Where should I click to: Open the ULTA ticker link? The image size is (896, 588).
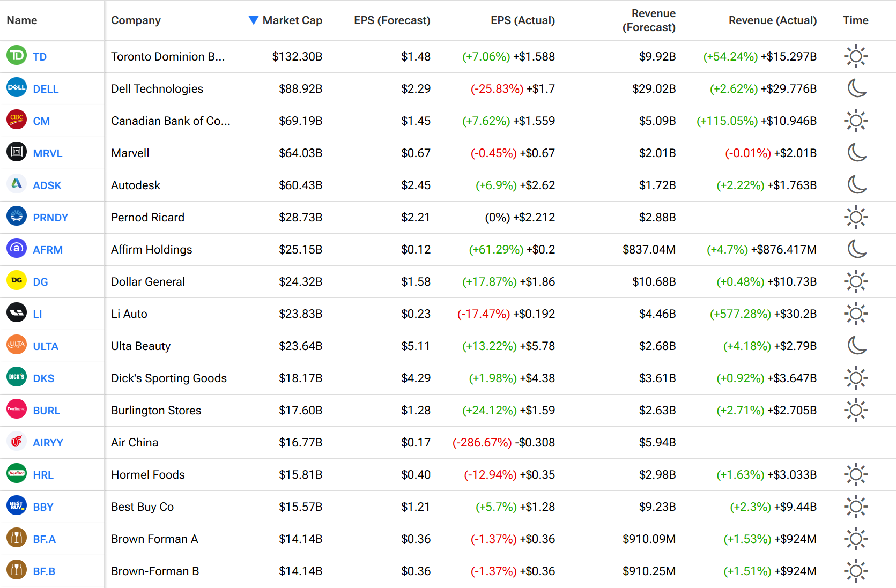[46, 346]
